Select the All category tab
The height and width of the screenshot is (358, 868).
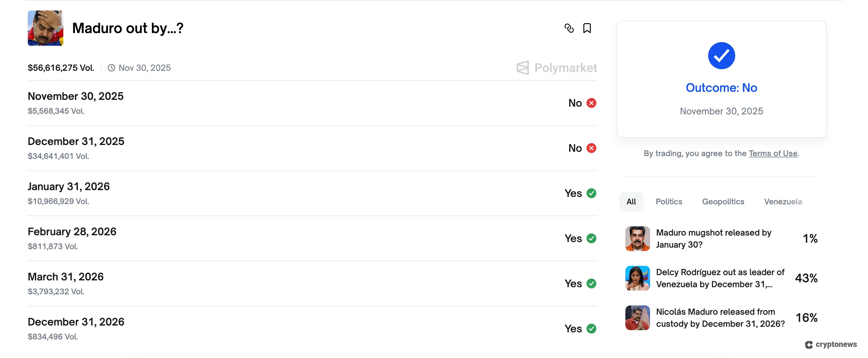[x=631, y=202]
